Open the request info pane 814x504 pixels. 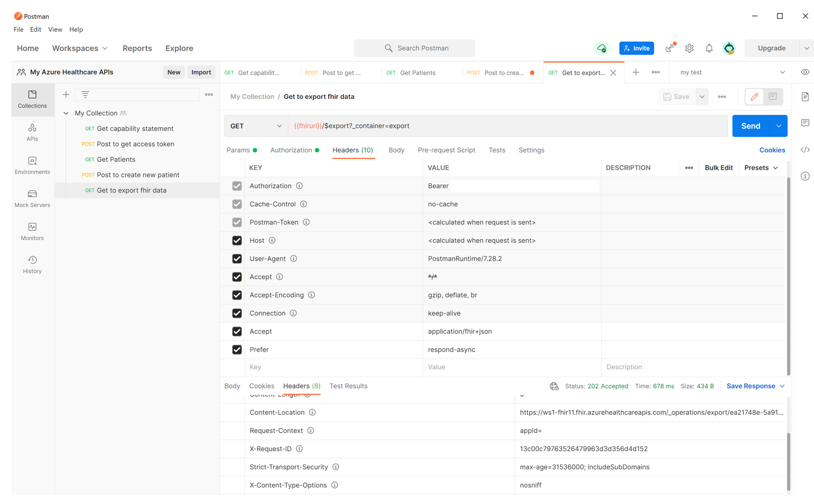tap(805, 176)
